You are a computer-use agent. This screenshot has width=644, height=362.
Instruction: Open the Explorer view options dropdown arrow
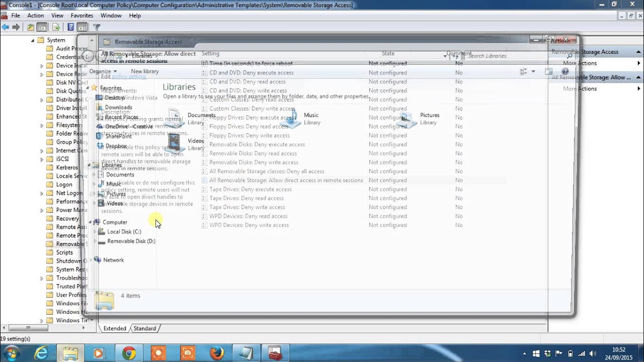(x=533, y=71)
